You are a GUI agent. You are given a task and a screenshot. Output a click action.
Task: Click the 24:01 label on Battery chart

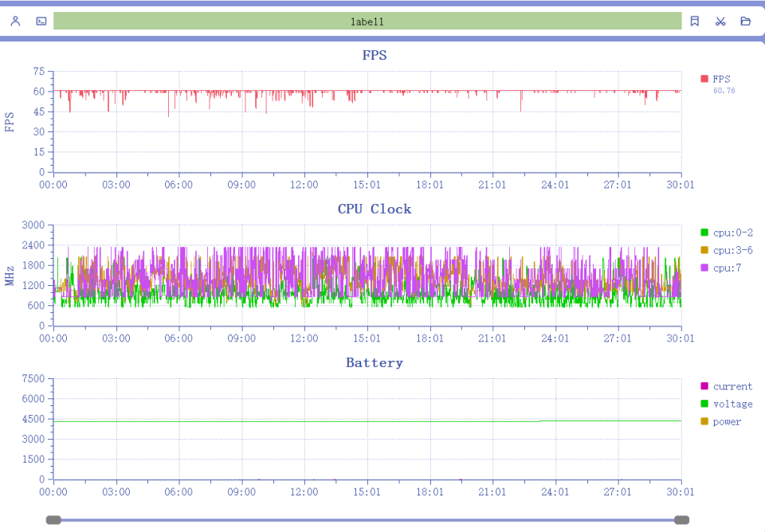[555, 491]
